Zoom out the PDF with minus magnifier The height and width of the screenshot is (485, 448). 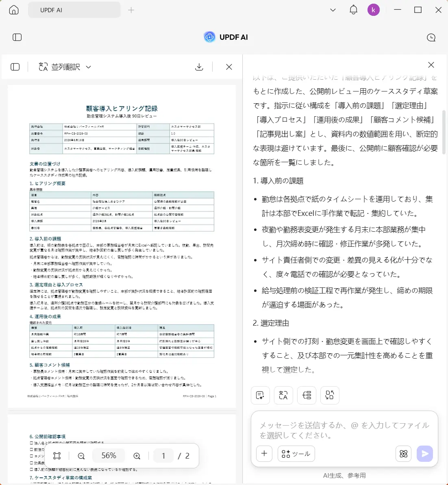pyautogui.click(x=81, y=456)
